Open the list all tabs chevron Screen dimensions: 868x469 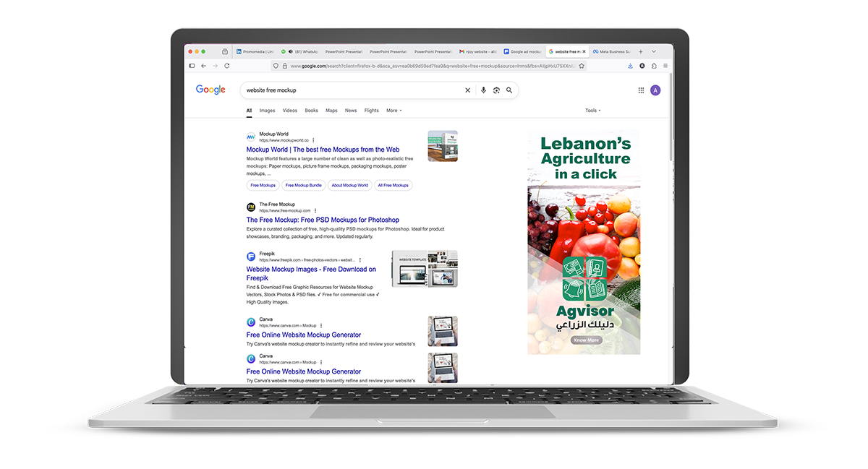[x=654, y=52]
